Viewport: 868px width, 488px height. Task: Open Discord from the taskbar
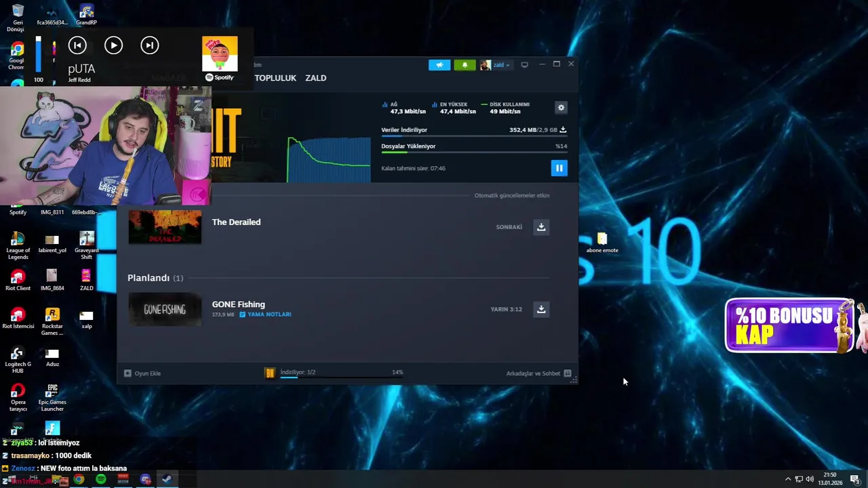(x=145, y=480)
